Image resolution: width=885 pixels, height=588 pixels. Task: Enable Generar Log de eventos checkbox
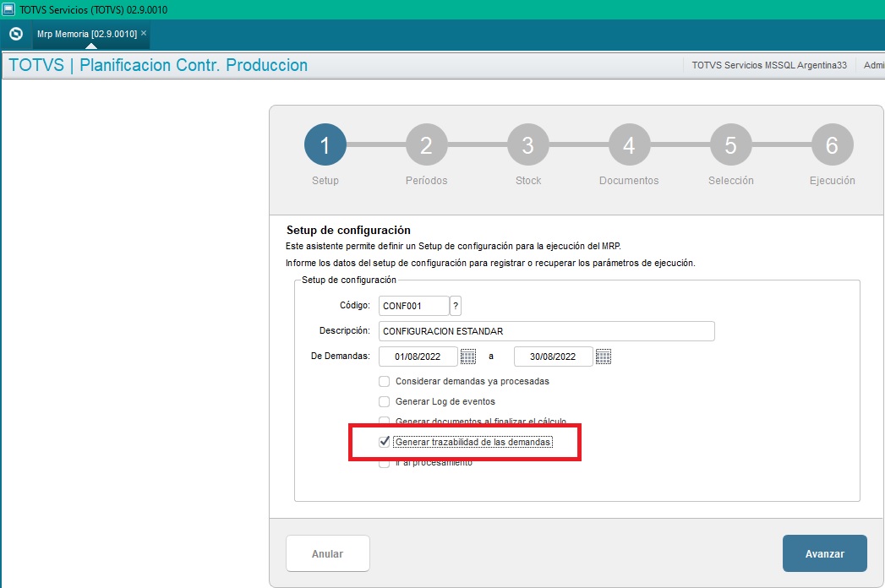385,402
